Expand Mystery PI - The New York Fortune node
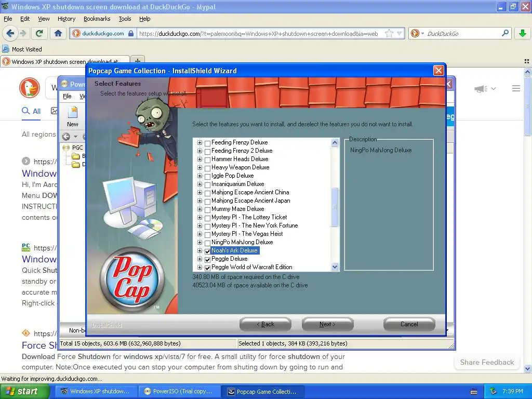Viewport: 532px width, 399px height. 199,225
